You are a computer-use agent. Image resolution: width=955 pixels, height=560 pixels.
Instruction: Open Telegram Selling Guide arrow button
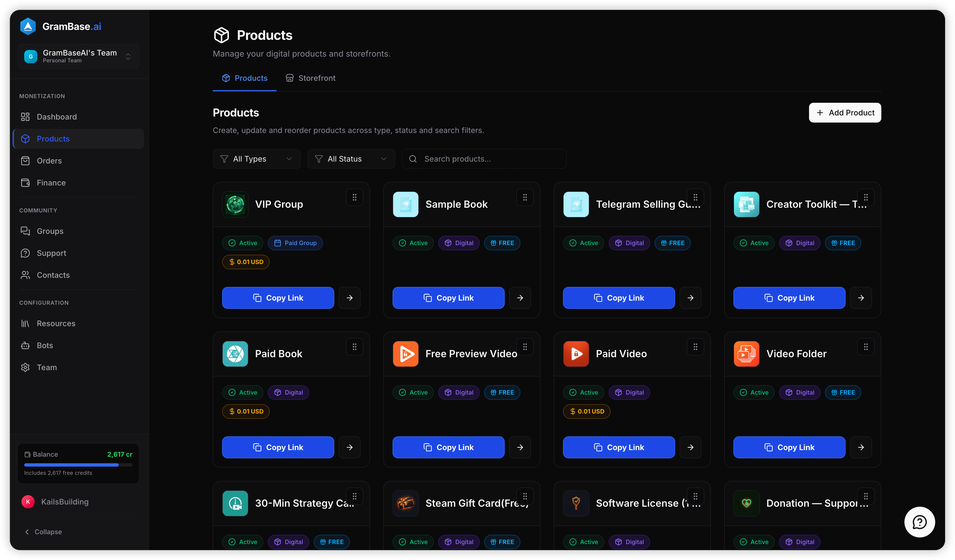click(x=691, y=298)
